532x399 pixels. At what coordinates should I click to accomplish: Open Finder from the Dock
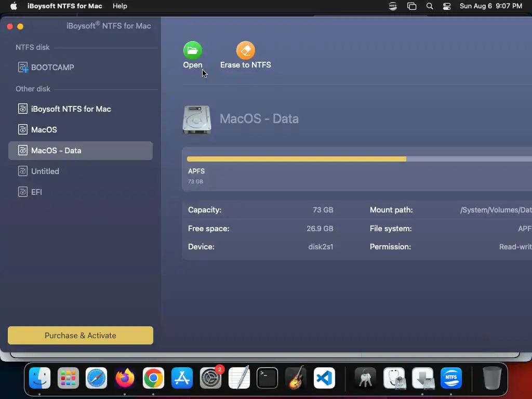click(39, 378)
